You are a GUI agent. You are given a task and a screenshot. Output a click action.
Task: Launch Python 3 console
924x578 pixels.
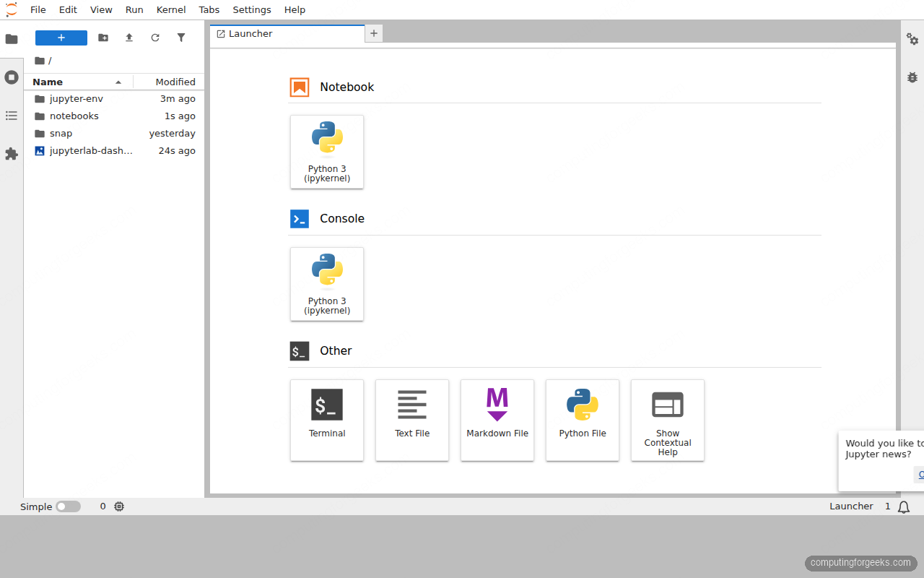click(x=327, y=284)
